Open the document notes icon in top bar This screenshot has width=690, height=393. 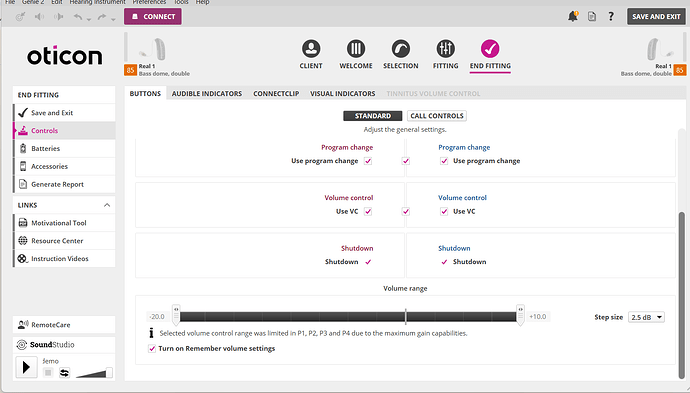pyautogui.click(x=592, y=17)
